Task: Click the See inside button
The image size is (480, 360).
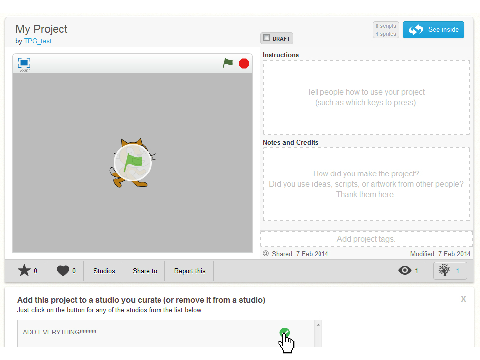Action: pos(433,30)
